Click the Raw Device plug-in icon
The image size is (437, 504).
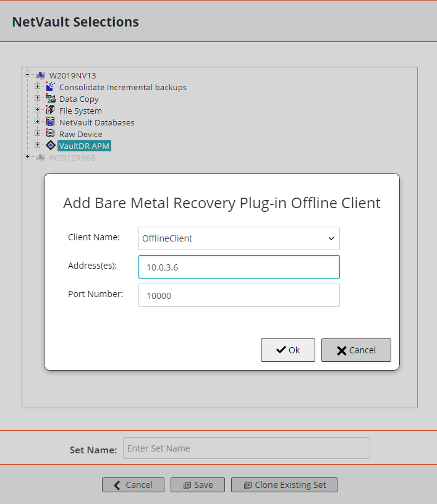(x=50, y=134)
